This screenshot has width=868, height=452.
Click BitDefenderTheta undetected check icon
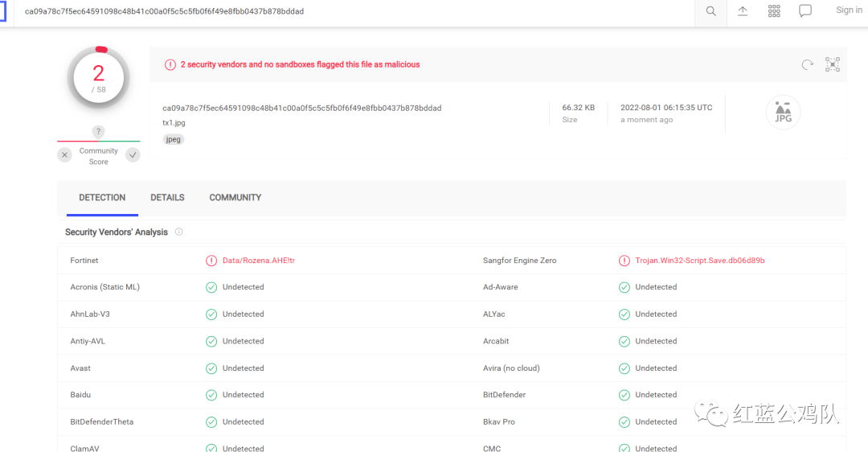211,421
